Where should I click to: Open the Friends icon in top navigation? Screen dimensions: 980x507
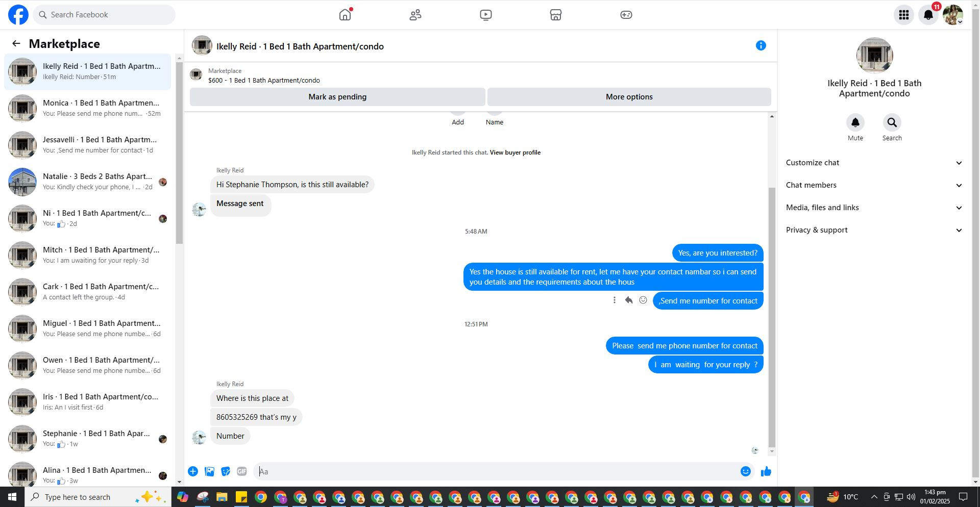pos(415,15)
